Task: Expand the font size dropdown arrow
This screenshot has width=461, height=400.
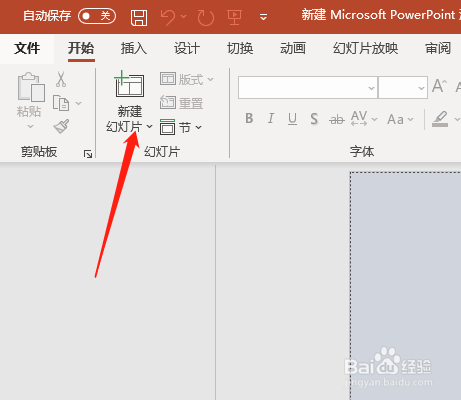Action: 421,88
